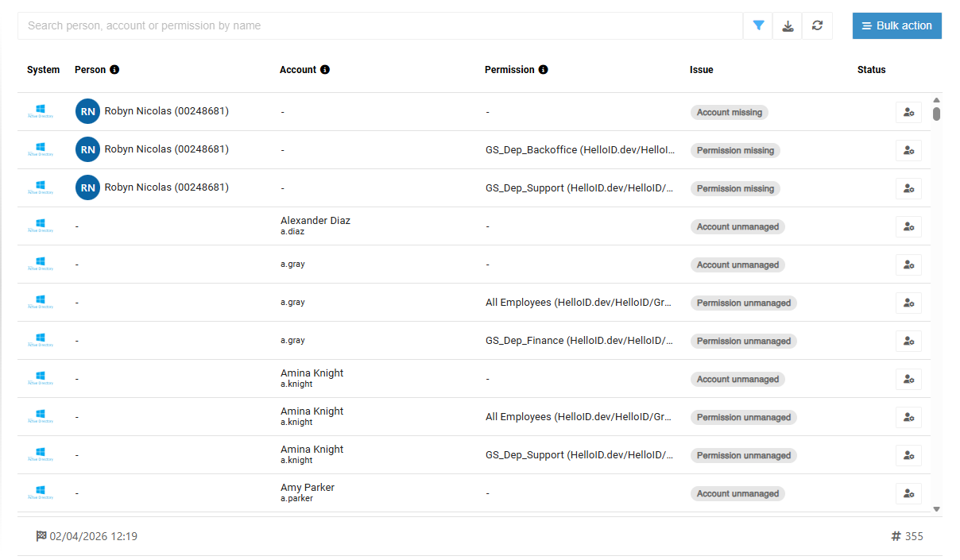Click the manage icon beside Account missing row
The height and width of the screenshot is (560, 960).
pyautogui.click(x=908, y=112)
